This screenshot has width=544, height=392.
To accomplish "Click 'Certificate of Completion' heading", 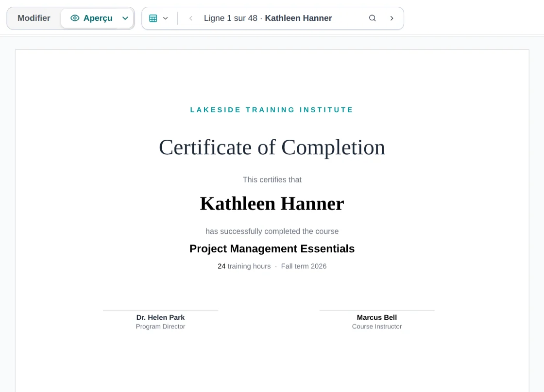I will tap(272, 147).
